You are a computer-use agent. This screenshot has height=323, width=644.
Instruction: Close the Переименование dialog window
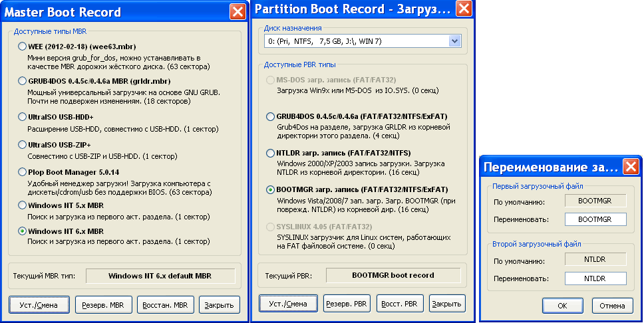click(x=630, y=166)
